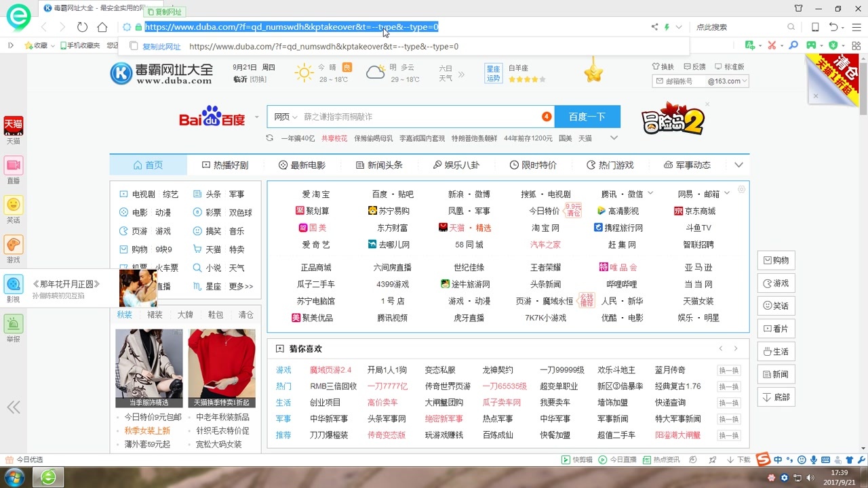Switch to the 热门游戏 tab
Image resolution: width=868 pixels, height=488 pixels.
pos(610,165)
